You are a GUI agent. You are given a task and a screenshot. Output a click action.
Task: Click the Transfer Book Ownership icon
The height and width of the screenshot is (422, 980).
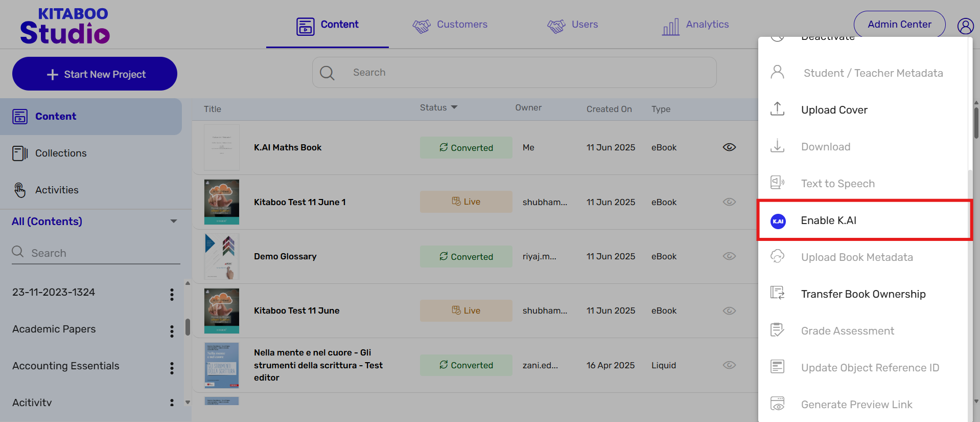point(777,293)
